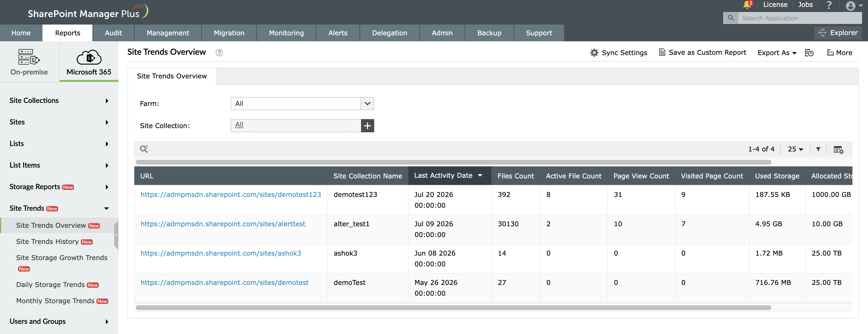Open the help question mark in header

pyautogui.click(x=829, y=5)
